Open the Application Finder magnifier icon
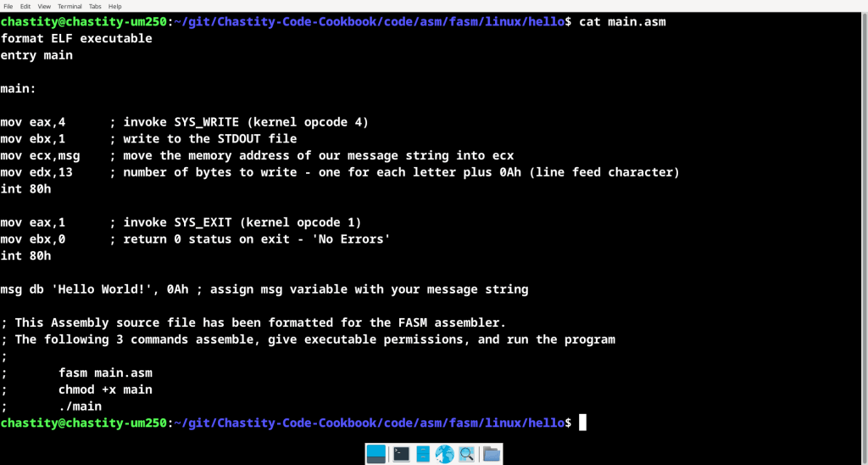Viewport: 868px width, 465px height. point(466,454)
